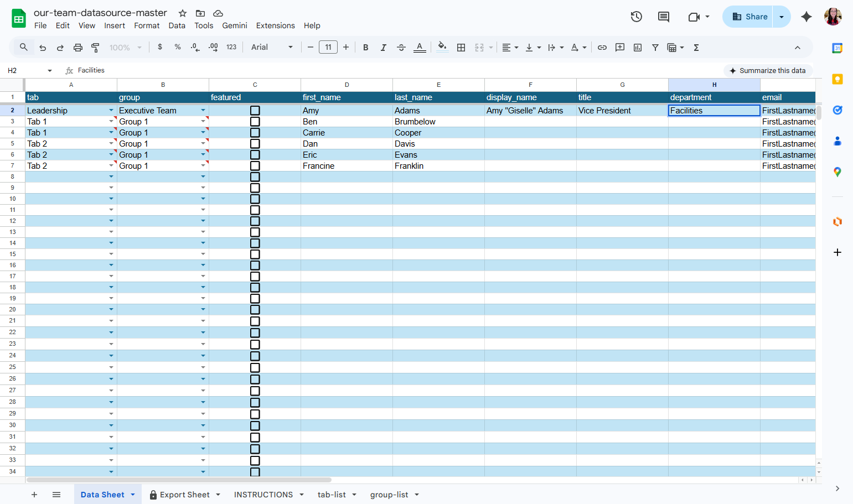The image size is (853, 504).
Task: Check featured box for Francine Franklin row
Action: tap(255, 166)
